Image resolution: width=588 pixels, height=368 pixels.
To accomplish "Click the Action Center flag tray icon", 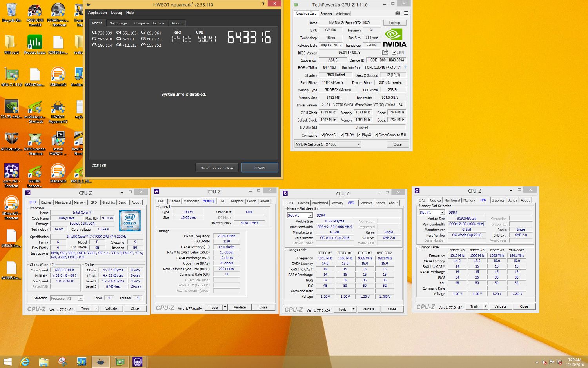I will (x=552, y=362).
